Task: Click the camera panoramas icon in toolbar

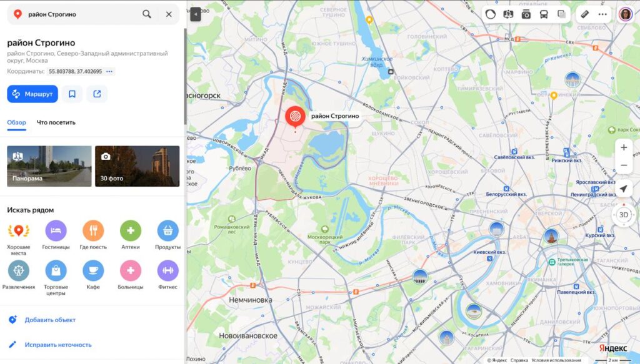Action: coord(526,14)
